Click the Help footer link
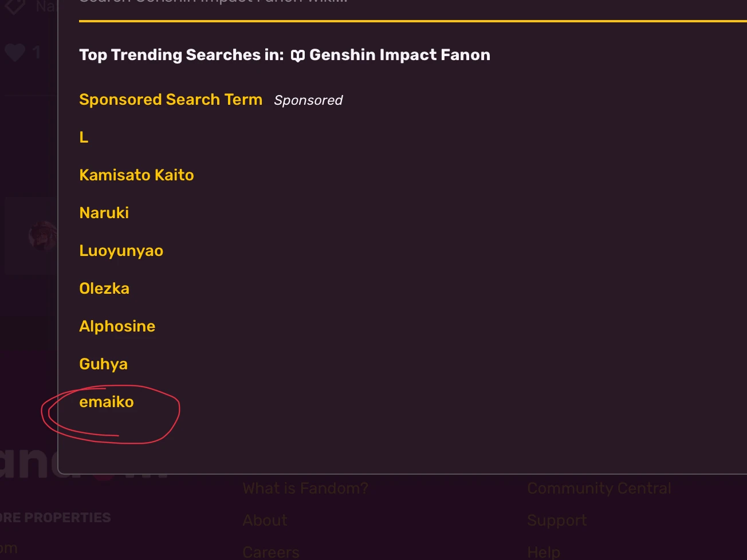 pos(544,552)
